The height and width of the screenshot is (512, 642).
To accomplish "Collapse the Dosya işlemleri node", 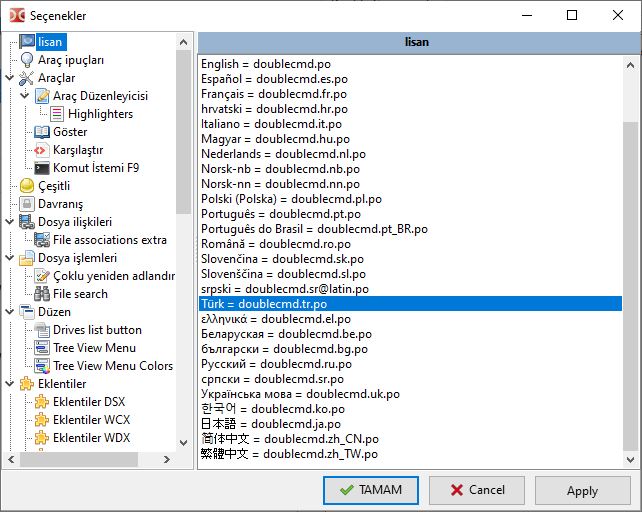I will click(x=10, y=258).
